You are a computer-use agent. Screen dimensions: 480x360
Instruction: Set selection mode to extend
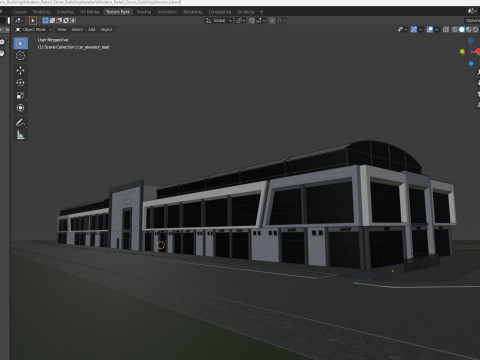coord(52,21)
